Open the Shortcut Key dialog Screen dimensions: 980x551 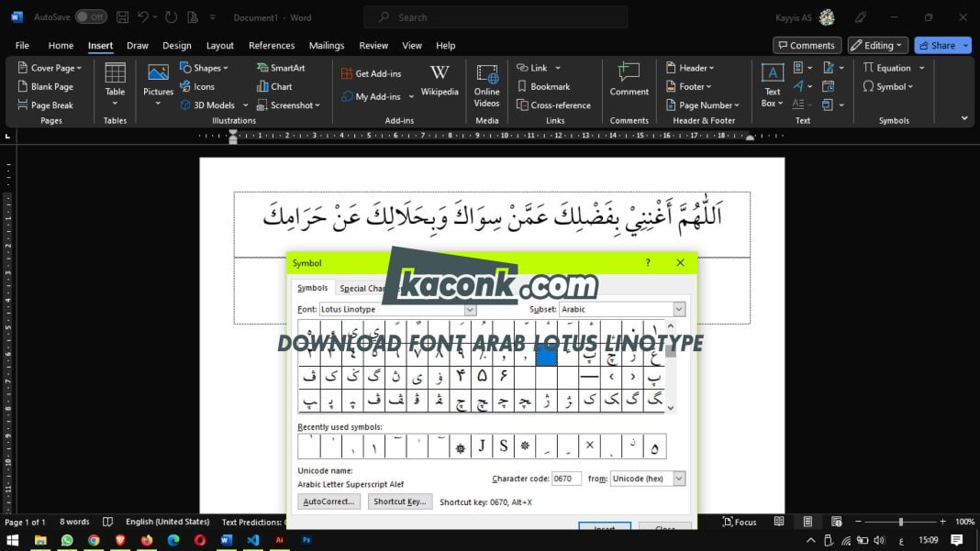[x=400, y=501]
